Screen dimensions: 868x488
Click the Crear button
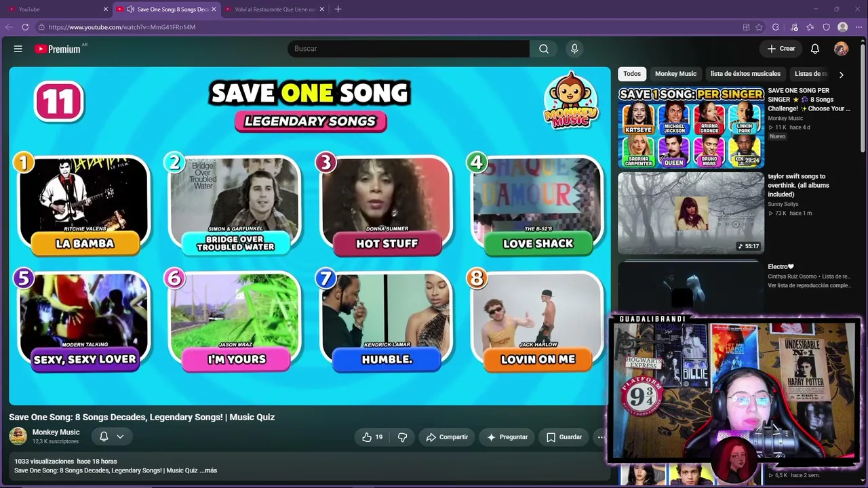781,49
